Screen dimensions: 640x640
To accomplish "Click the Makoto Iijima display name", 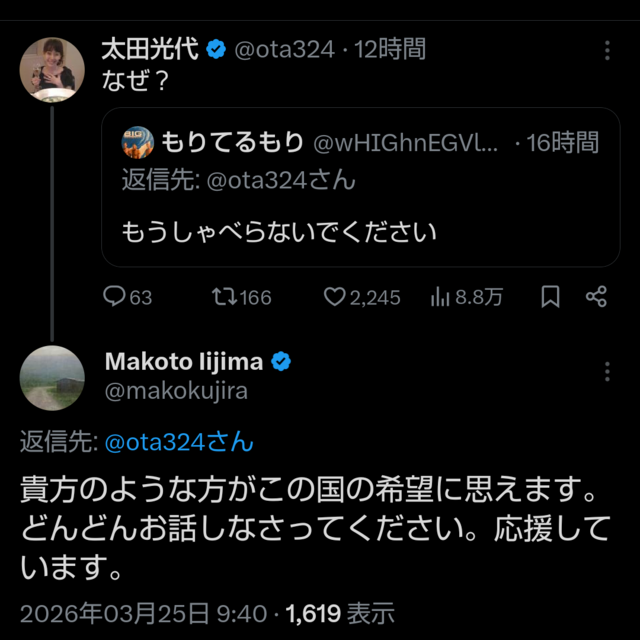I will [185, 361].
